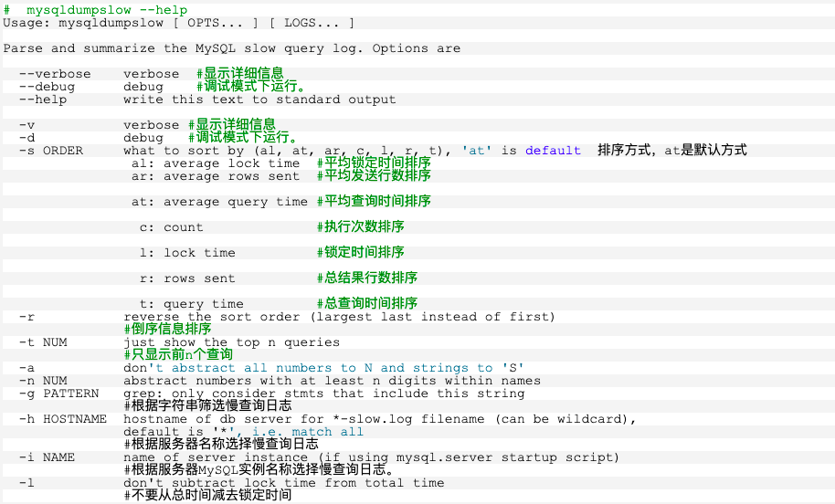Viewport: 835px width, 504px height.
Task: Click the green '#调试模式下运行' after --debug
Action: (251, 86)
